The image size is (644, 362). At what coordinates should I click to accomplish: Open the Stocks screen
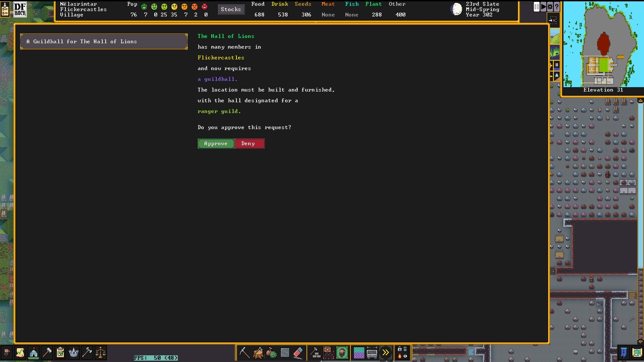coord(231,9)
